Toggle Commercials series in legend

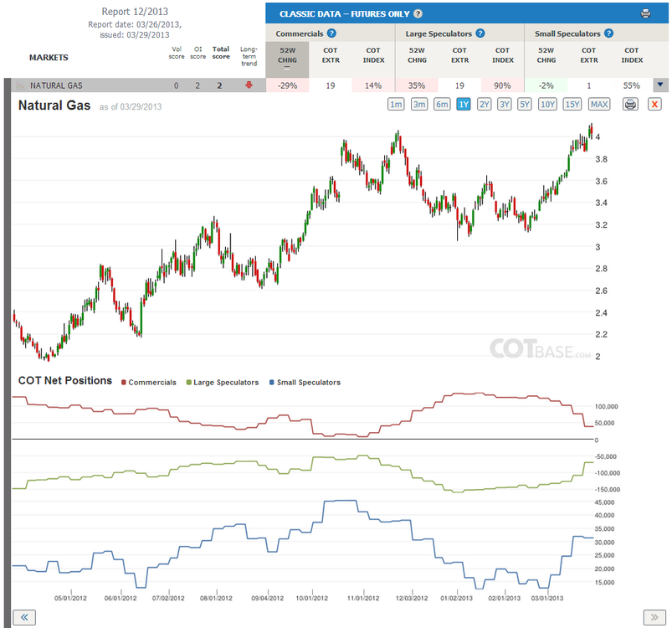point(149,383)
